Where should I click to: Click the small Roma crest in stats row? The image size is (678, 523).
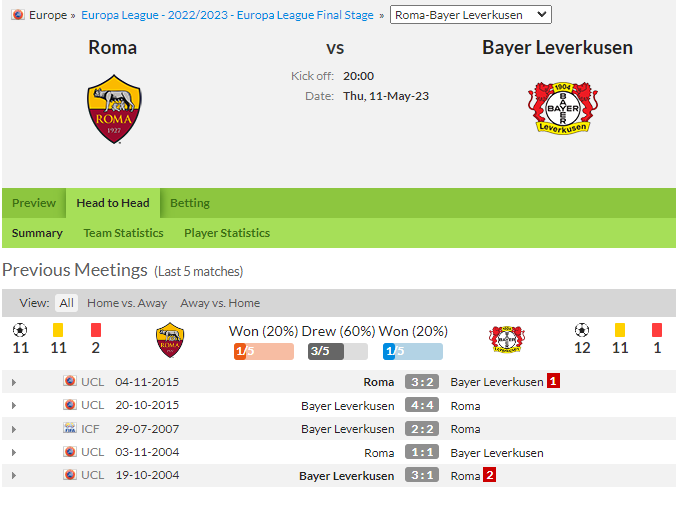[x=170, y=340]
